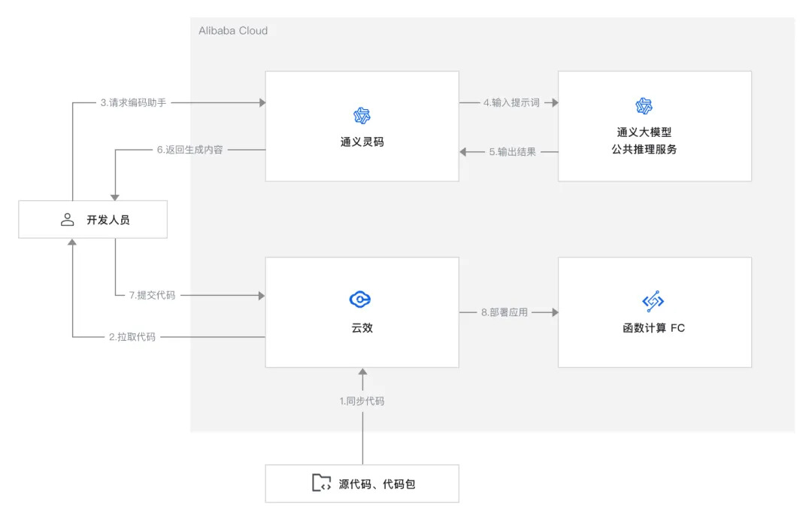Click the 5.输出结果 arrow label

[x=513, y=151]
